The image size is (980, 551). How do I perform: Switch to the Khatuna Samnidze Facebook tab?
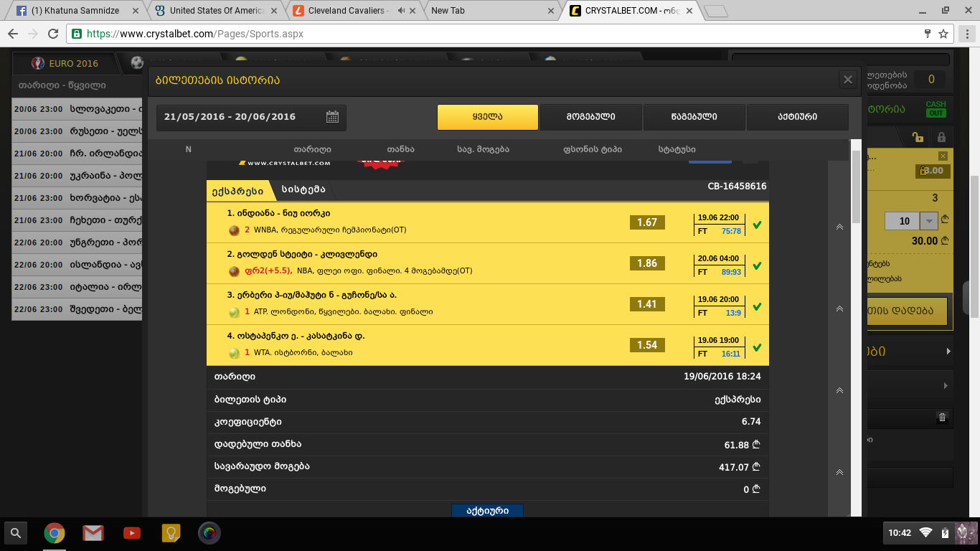coord(76,11)
